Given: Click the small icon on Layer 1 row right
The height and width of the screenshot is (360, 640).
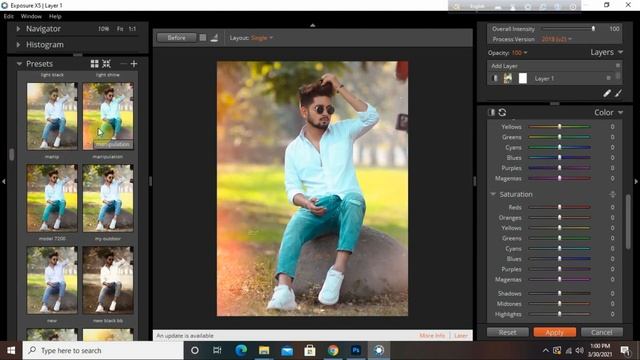Looking at the screenshot, I should pyautogui.click(x=609, y=78).
